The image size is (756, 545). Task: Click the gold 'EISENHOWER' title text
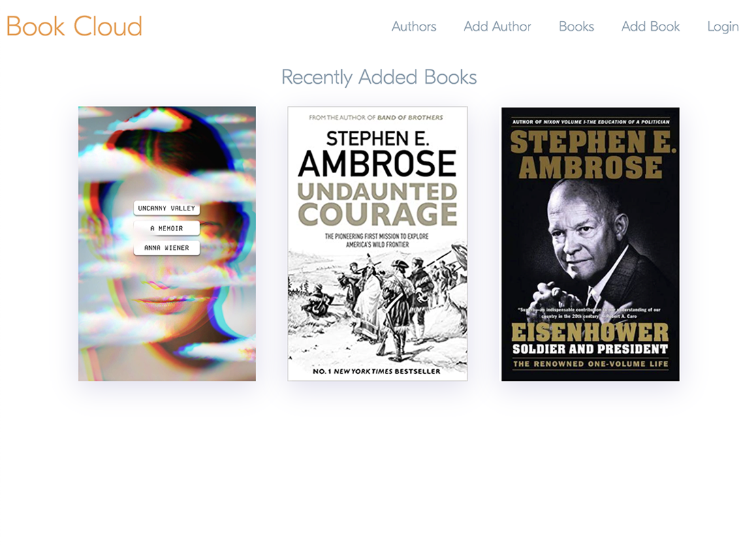[x=590, y=332]
